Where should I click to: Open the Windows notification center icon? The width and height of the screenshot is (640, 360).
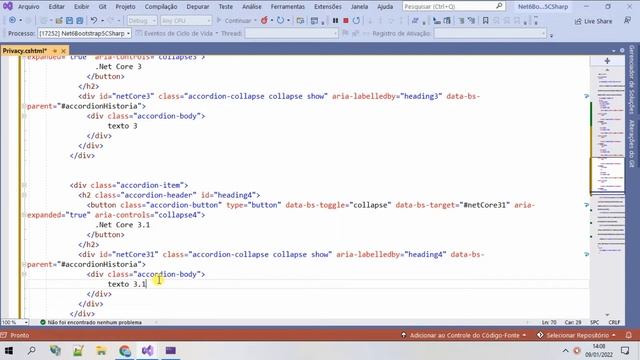coord(625,351)
